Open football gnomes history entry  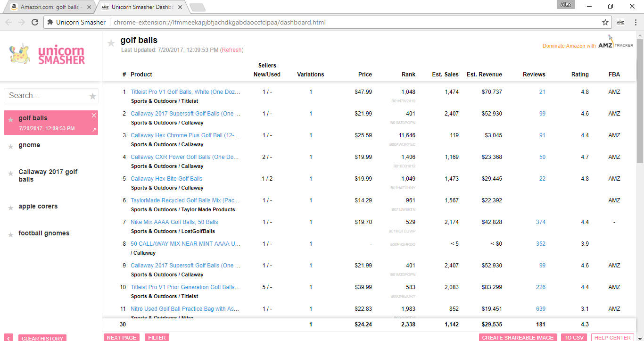point(44,233)
